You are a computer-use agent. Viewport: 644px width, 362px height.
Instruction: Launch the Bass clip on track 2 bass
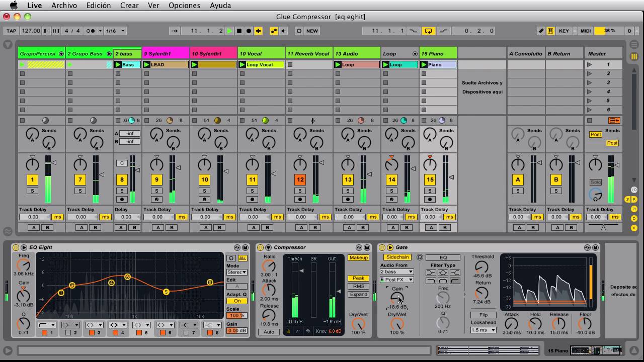click(118, 65)
